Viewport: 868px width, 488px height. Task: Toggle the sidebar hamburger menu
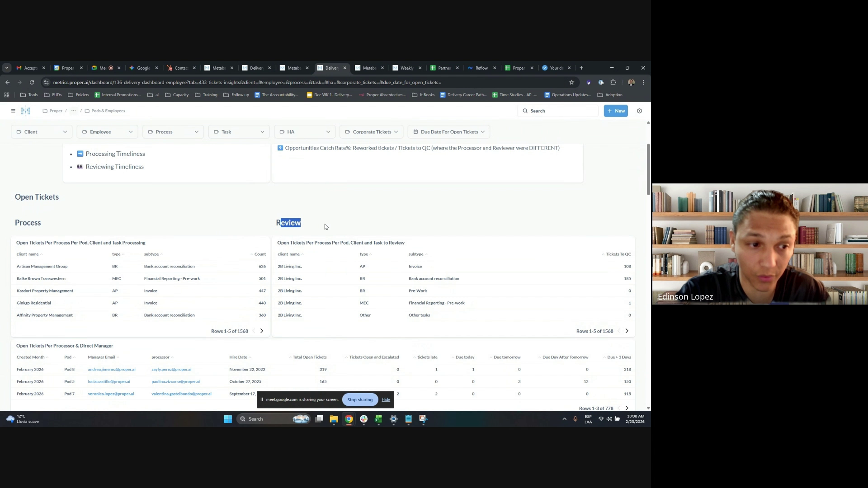pyautogui.click(x=13, y=111)
